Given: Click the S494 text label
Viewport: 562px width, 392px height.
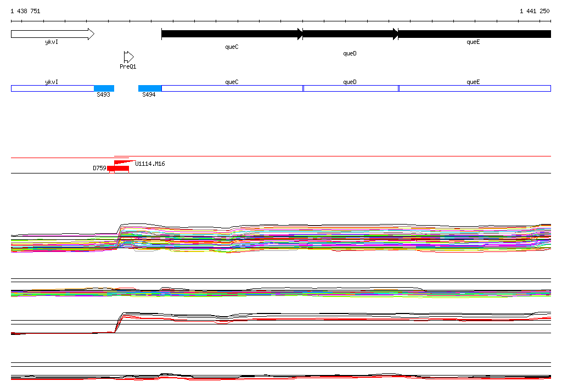Looking at the screenshot, I should 149,95.
